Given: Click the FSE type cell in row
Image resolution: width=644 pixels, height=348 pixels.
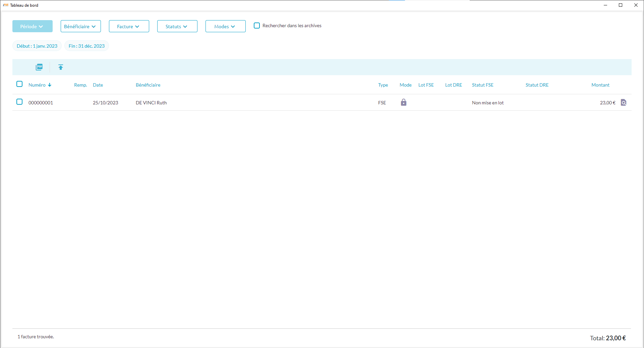Looking at the screenshot, I should click(x=382, y=103).
